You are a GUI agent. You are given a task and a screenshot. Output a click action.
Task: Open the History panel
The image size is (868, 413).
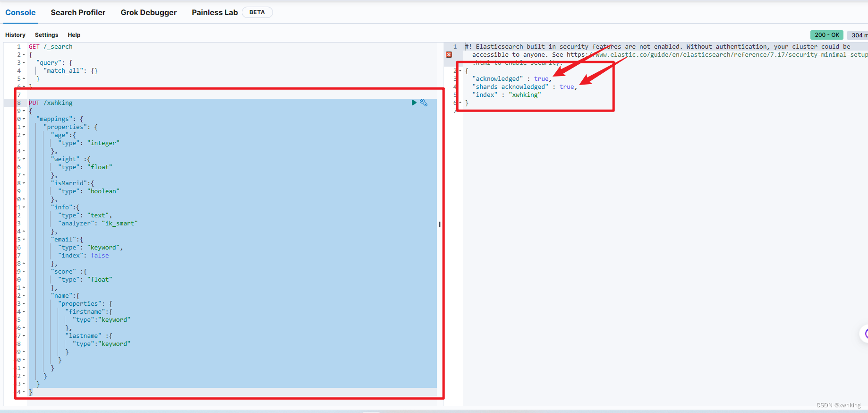pyautogui.click(x=15, y=35)
